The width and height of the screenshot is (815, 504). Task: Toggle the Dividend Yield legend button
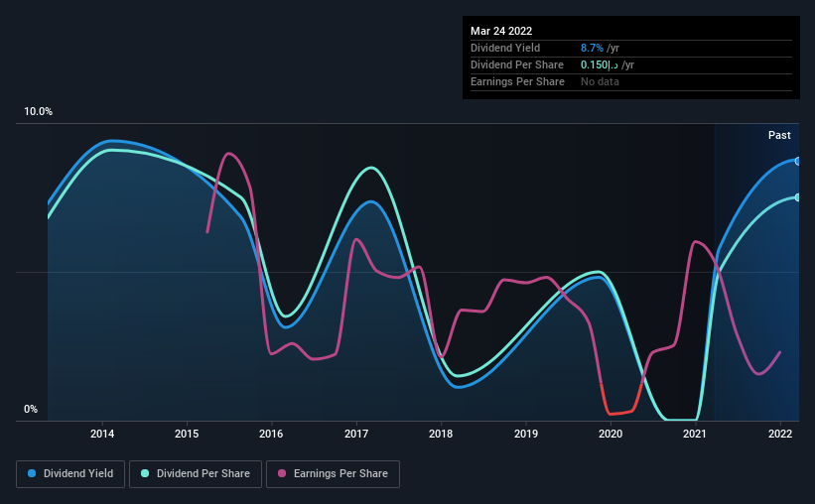point(70,474)
